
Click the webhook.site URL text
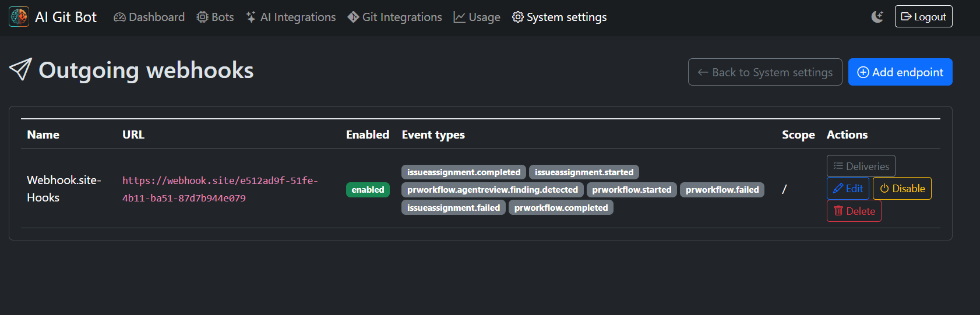pos(220,189)
